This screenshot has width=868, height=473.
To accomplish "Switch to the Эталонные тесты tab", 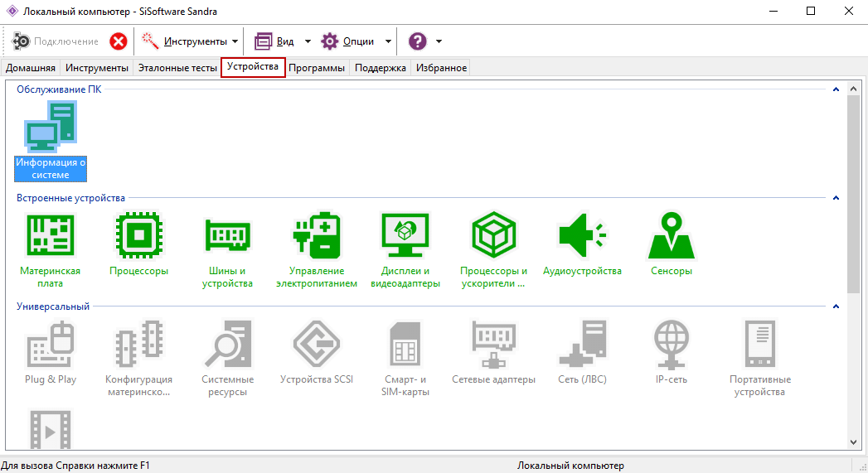I will pyautogui.click(x=177, y=68).
